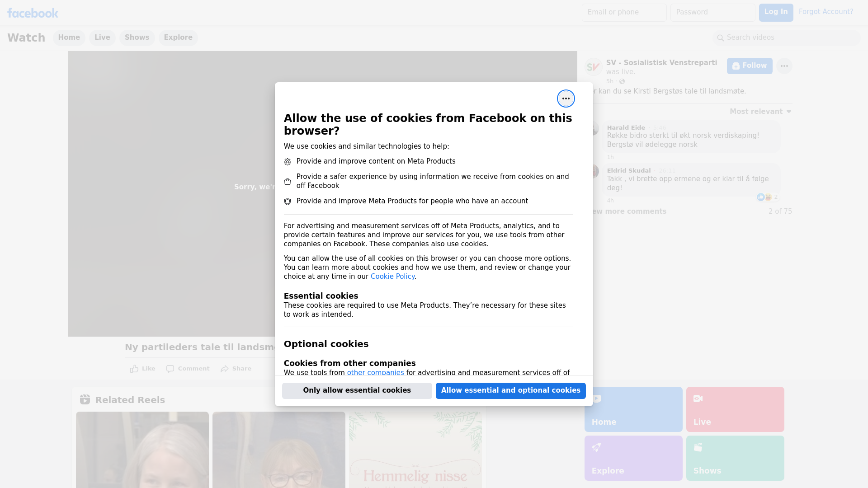Click the Search videos box
The width and height of the screenshot is (868, 488).
787,38
